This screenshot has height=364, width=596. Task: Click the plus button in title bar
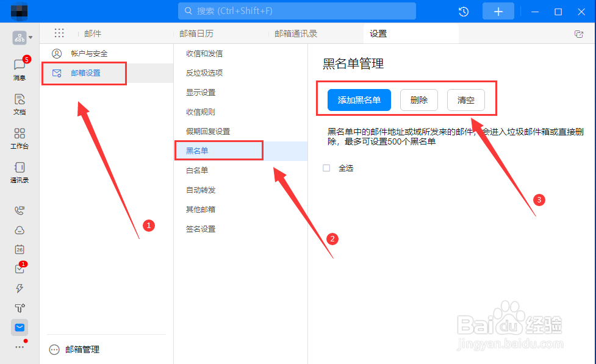point(498,12)
